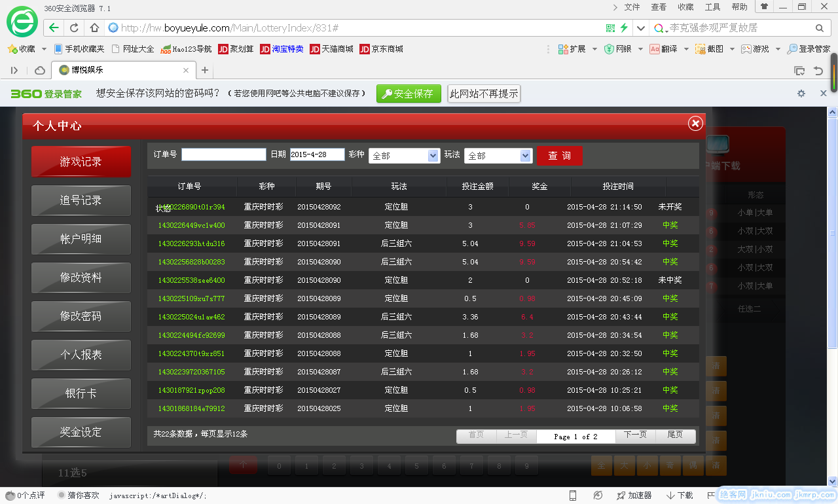This screenshot has width=838, height=504.
Task: Open a new tab with the plus icon
Action: [205, 70]
